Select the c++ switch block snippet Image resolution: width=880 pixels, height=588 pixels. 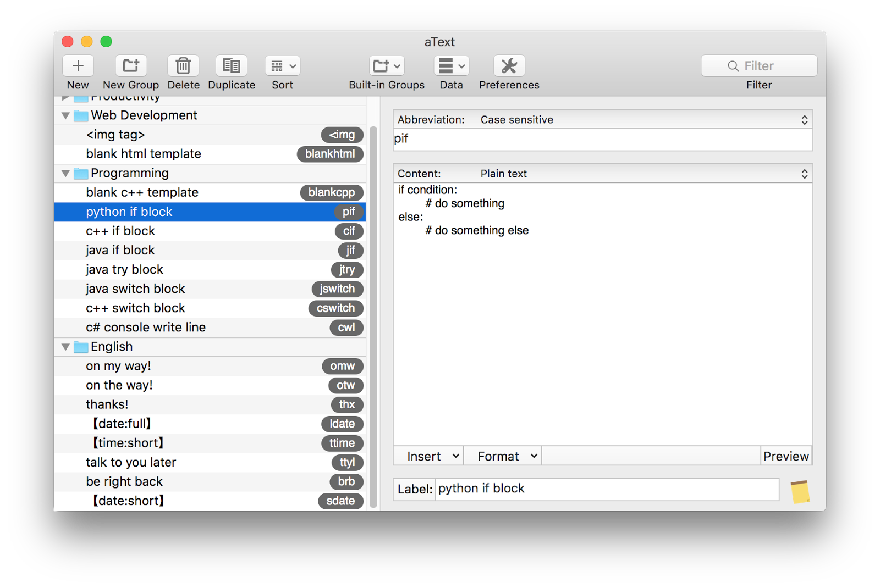coord(210,308)
